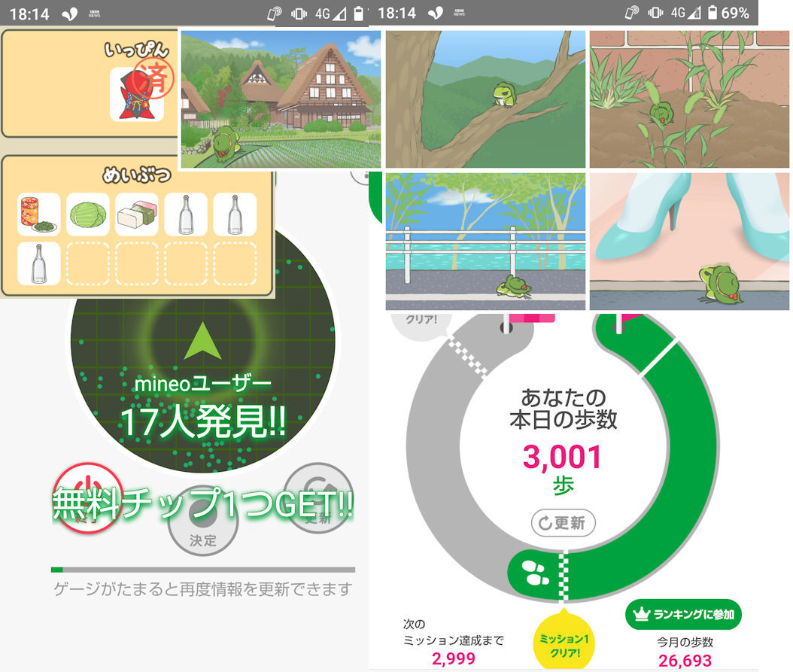Screen dimensions: 793x672
Task: Tap the 69% battery indicator
Action: click(728, 13)
